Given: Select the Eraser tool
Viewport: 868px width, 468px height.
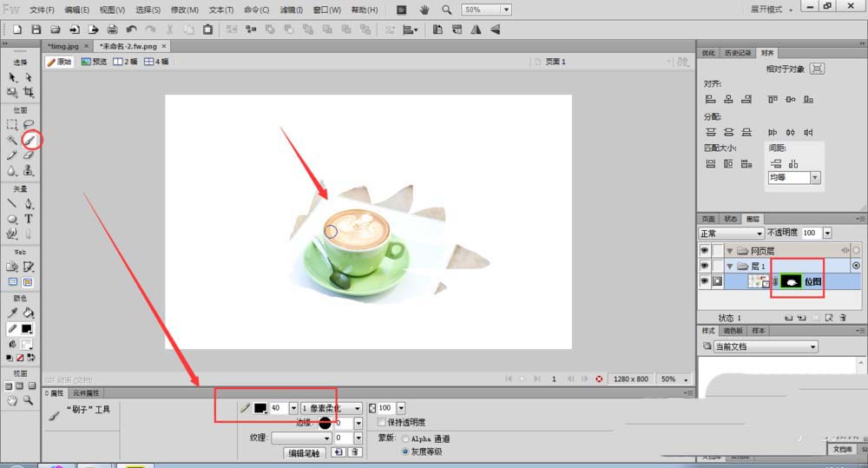Looking at the screenshot, I should click(29, 155).
